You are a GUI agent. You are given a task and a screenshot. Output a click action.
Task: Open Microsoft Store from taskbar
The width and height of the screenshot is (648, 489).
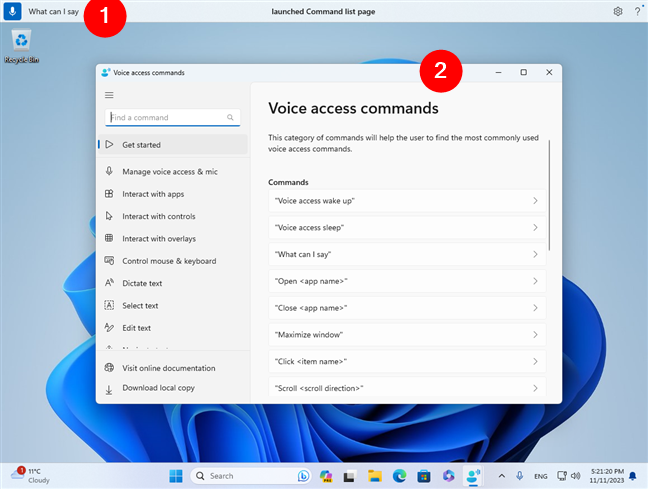click(424, 476)
